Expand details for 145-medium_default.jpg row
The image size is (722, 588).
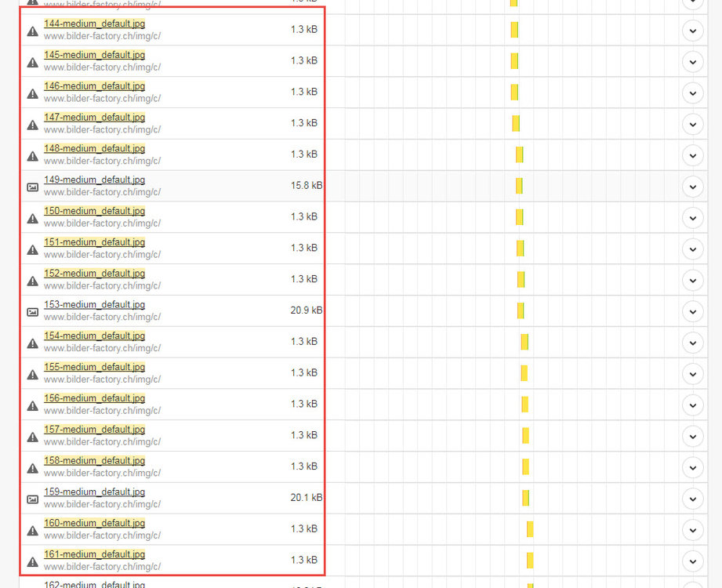pos(692,62)
